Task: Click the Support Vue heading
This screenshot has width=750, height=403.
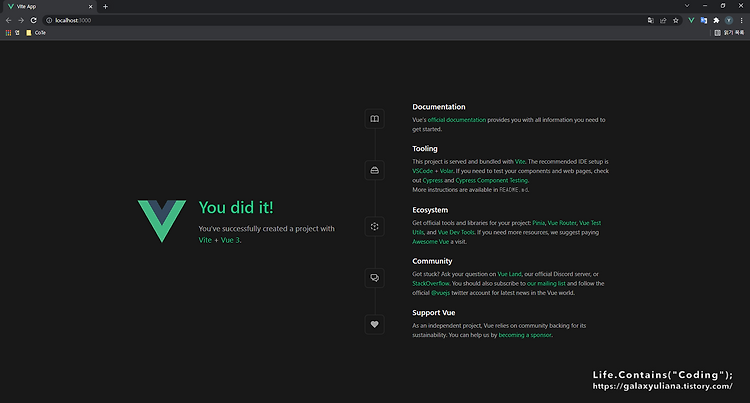Action: 434,313
